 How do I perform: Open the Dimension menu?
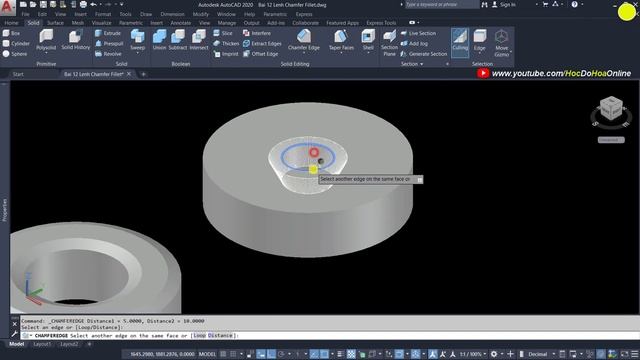[x=172, y=14]
